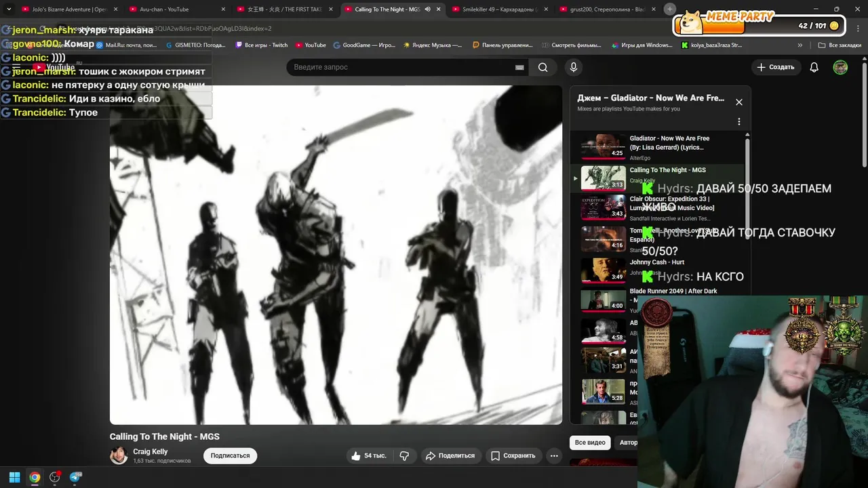The height and width of the screenshot is (488, 868).
Task: Open kolya_baza3raza bookmark
Action: [x=711, y=45]
